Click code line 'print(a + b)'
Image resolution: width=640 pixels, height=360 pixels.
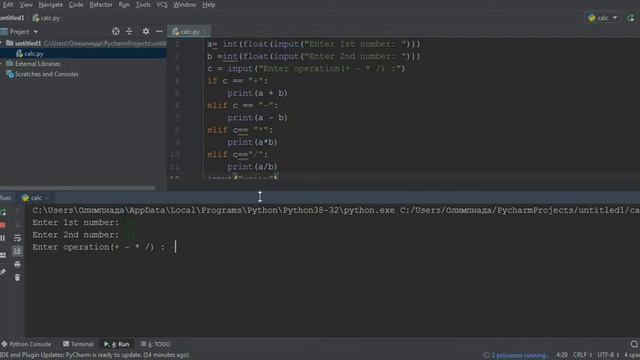[258, 93]
